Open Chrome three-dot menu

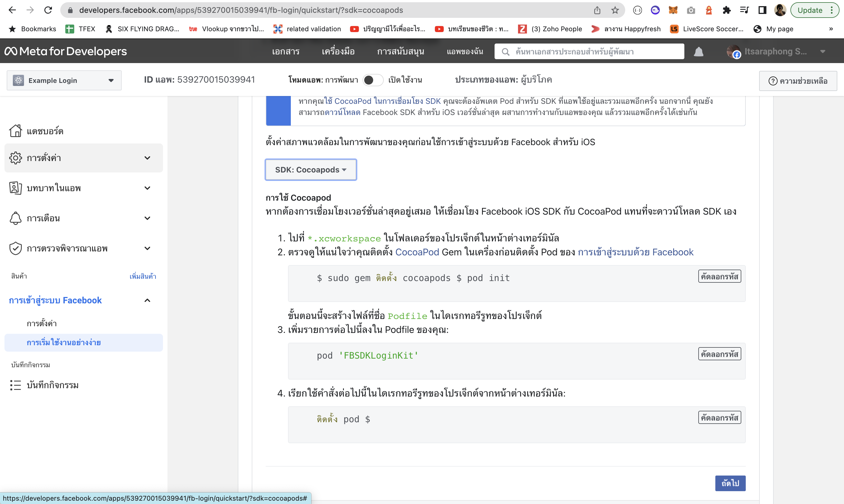(832, 10)
